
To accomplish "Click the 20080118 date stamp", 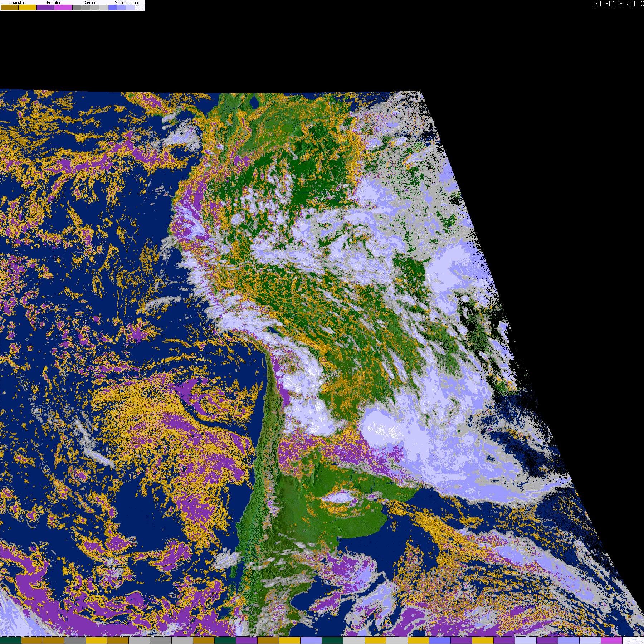I will 609,4.
